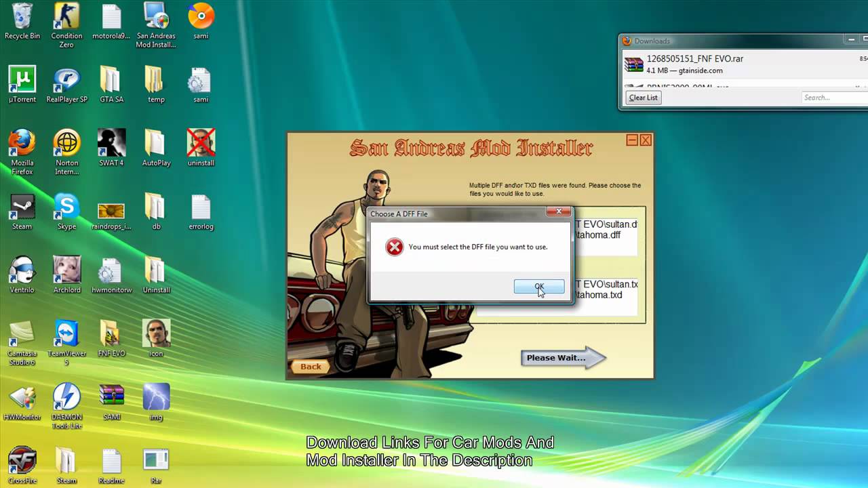Select the Readme file icon

111,466
